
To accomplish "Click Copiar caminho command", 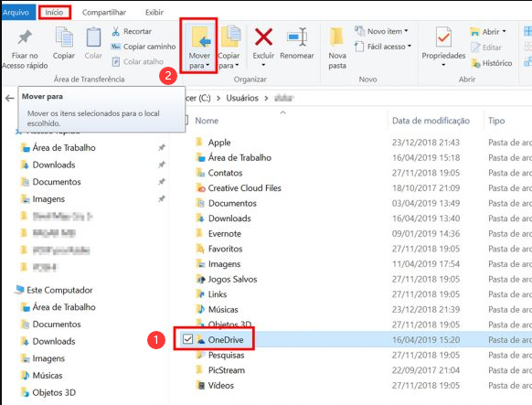I will (x=144, y=47).
